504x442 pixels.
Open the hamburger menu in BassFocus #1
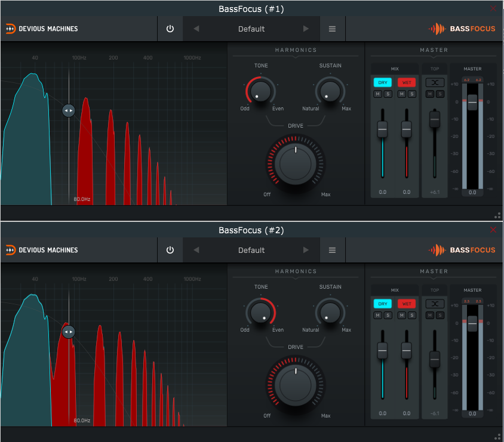333,29
